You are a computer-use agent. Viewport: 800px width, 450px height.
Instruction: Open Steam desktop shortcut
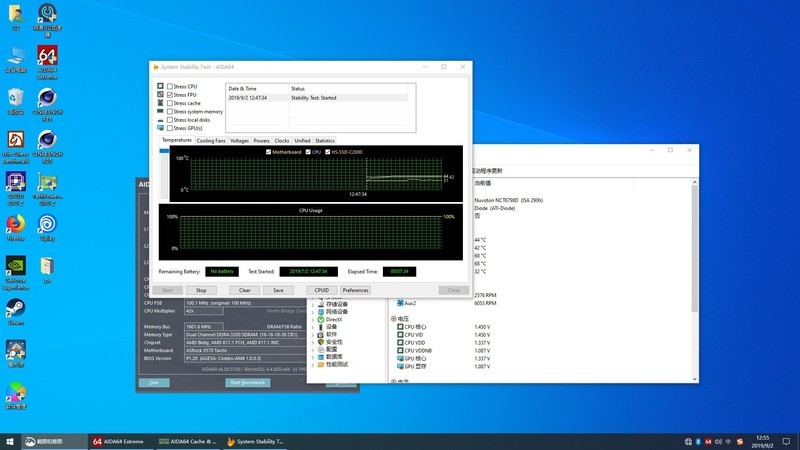tap(16, 309)
